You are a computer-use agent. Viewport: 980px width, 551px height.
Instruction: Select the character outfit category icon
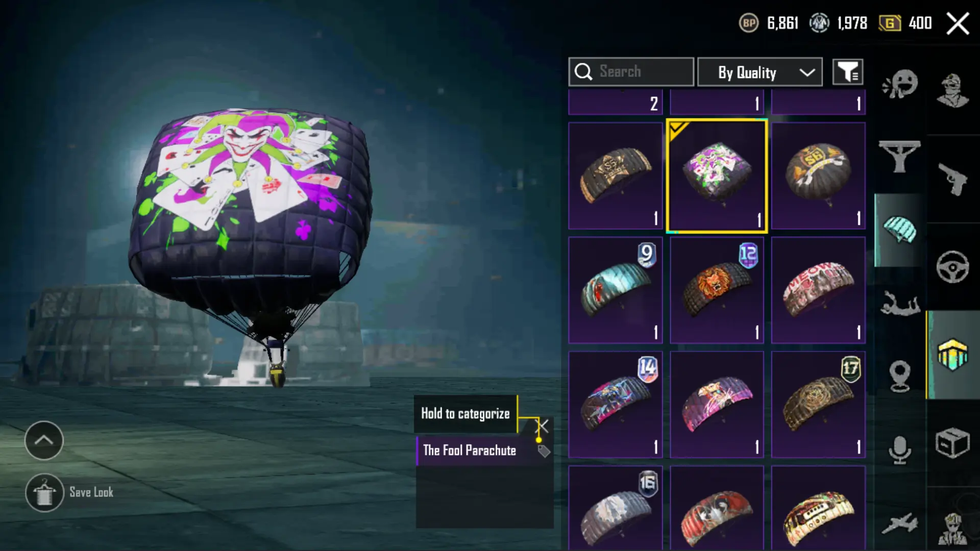pos(952,91)
